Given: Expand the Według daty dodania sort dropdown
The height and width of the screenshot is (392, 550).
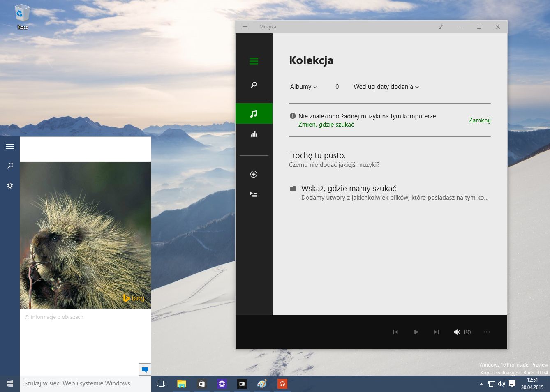Looking at the screenshot, I should click(x=386, y=87).
